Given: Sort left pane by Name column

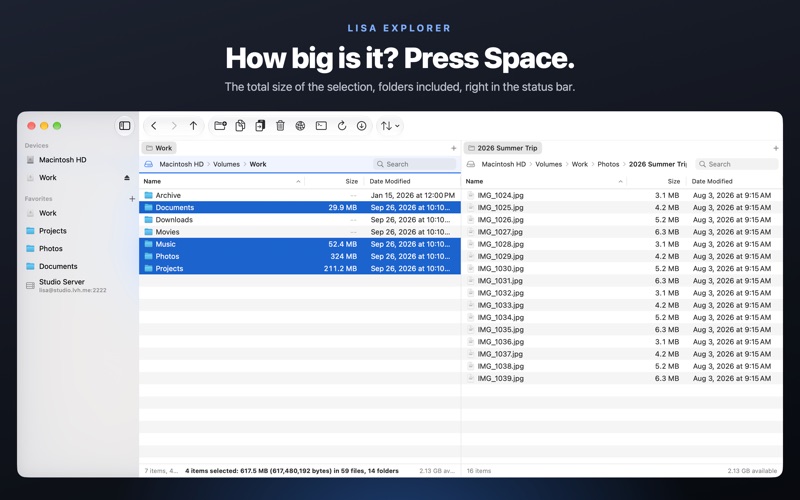Looking at the screenshot, I should 222,181.
